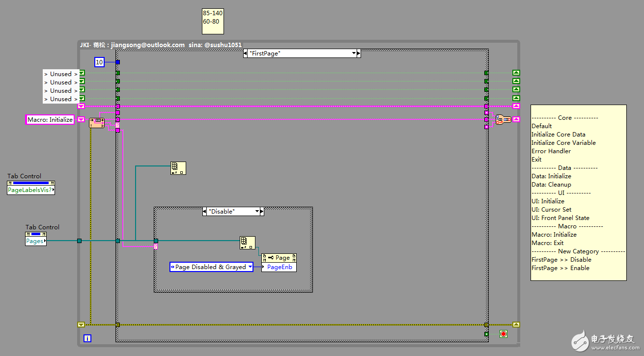
Task: Select the case selector "?" terminal of Disable structure
Action: point(156,246)
